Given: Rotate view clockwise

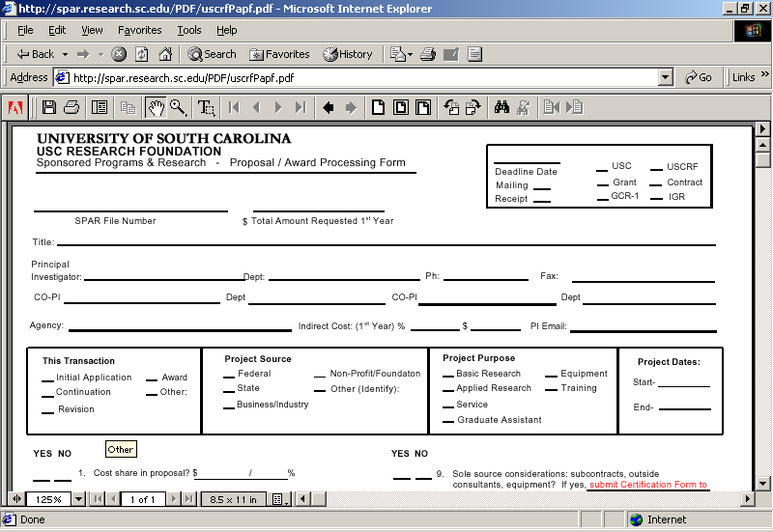Looking at the screenshot, I should 473,107.
